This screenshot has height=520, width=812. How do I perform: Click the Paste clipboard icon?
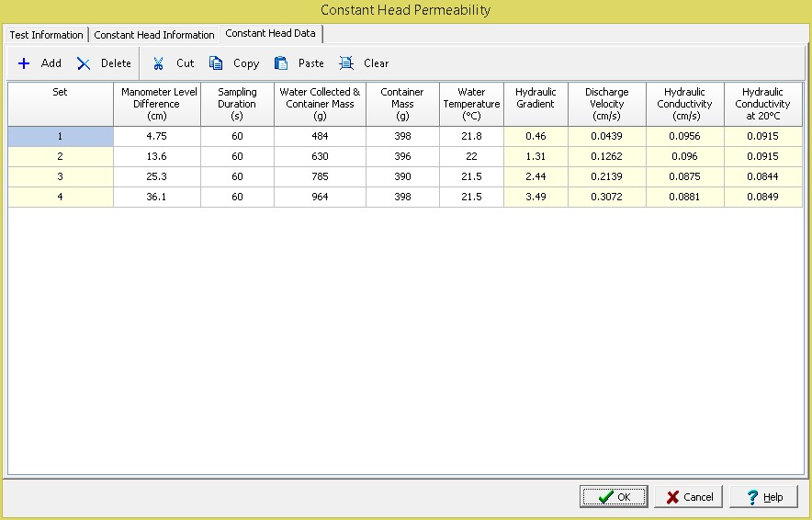coord(281,63)
